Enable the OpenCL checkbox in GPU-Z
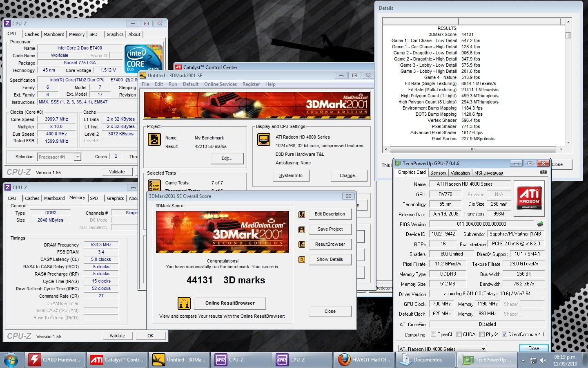Viewport: 588px width, 368px height. 433,334
